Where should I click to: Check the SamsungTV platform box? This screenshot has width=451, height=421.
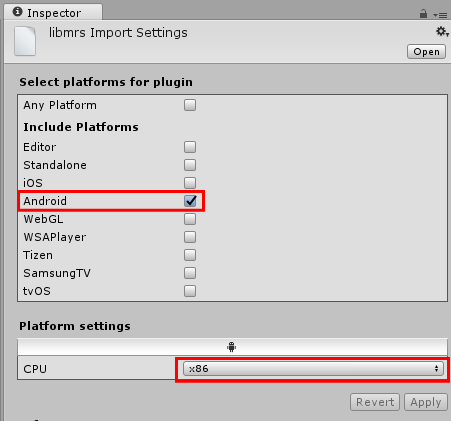point(190,273)
